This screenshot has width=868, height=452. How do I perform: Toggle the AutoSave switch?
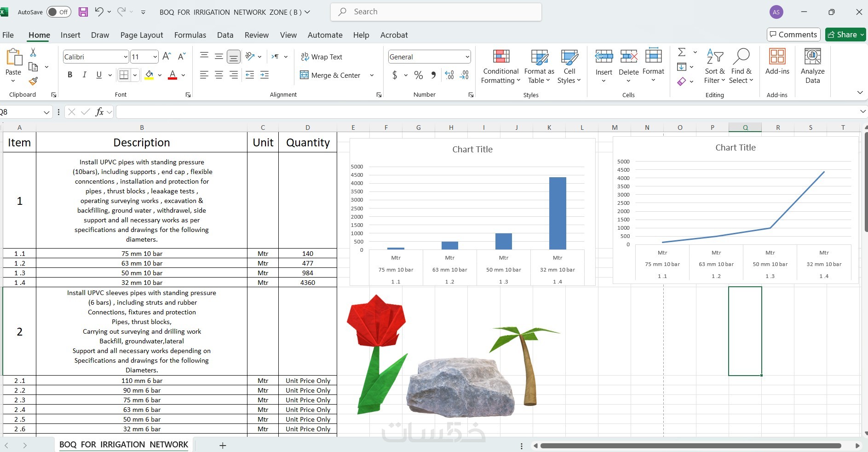(59, 12)
